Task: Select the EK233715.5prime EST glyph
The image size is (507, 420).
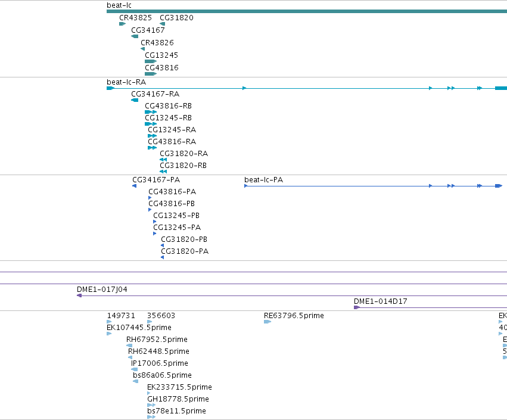Action: [149, 393]
